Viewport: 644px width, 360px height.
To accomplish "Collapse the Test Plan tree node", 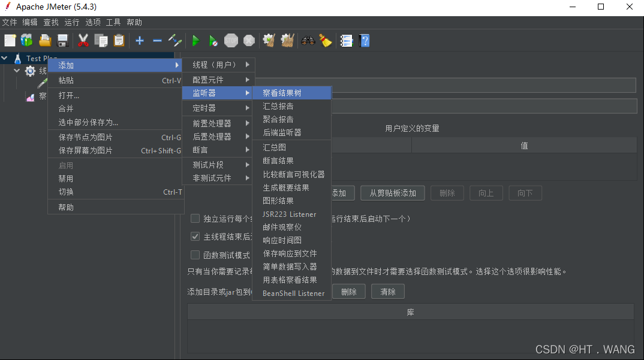I will pos(5,58).
